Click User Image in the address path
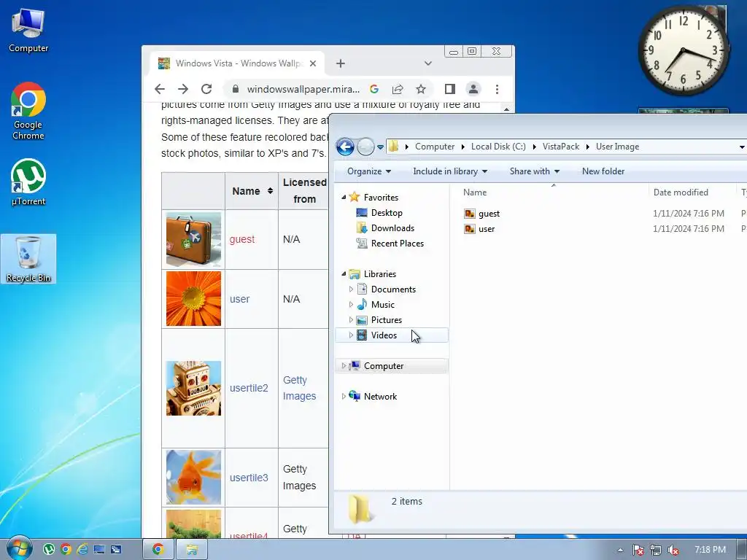This screenshot has width=747, height=560. pyautogui.click(x=617, y=147)
